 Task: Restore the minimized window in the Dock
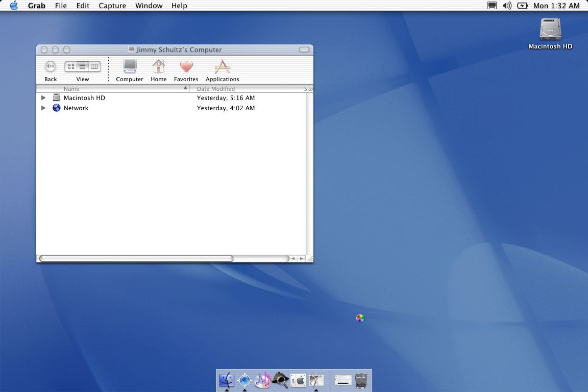pyautogui.click(x=343, y=381)
